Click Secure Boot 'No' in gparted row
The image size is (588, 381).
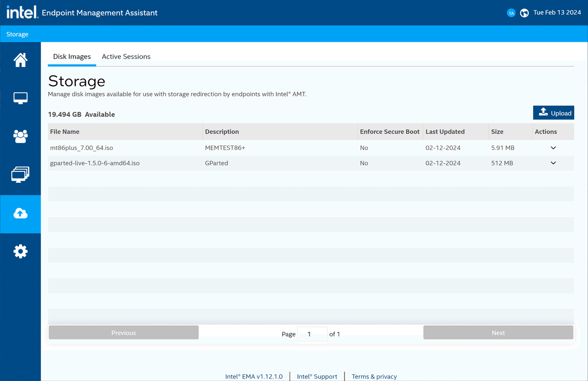coord(364,163)
